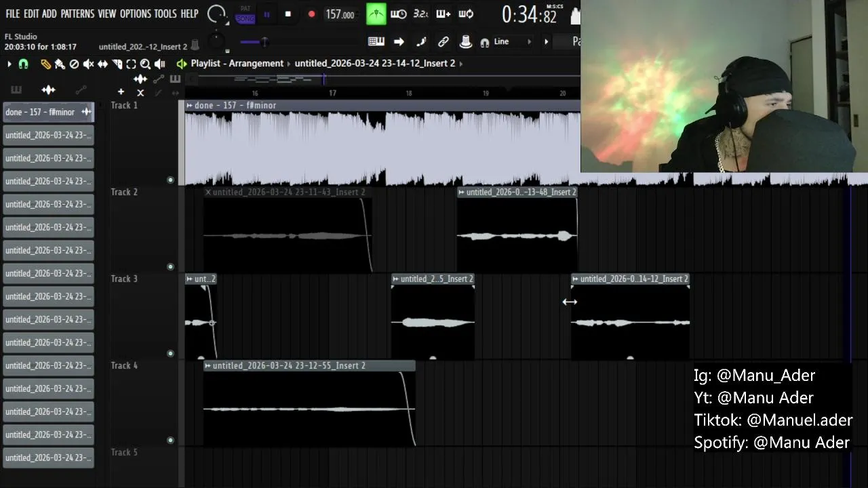868x488 pixels.
Task: Click the X icon in picker header
Action: click(140, 93)
